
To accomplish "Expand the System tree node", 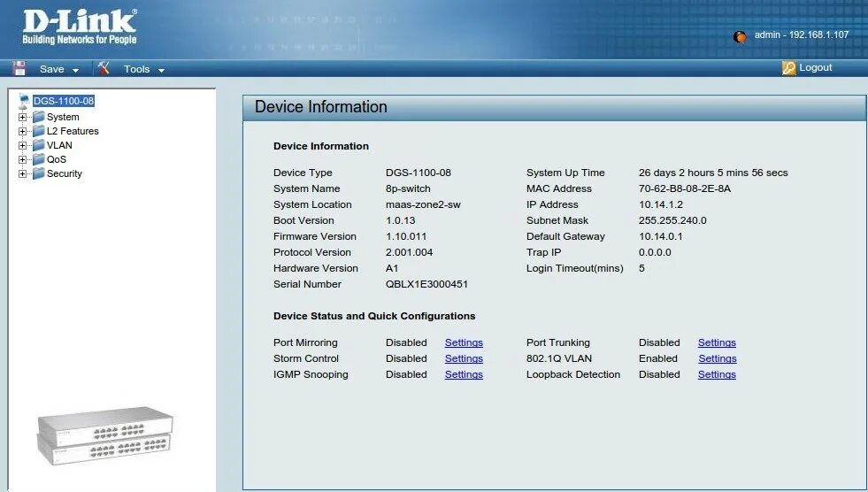I will point(22,118).
